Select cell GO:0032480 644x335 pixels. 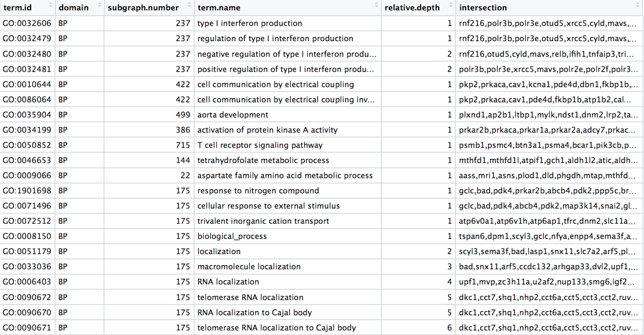pos(27,54)
